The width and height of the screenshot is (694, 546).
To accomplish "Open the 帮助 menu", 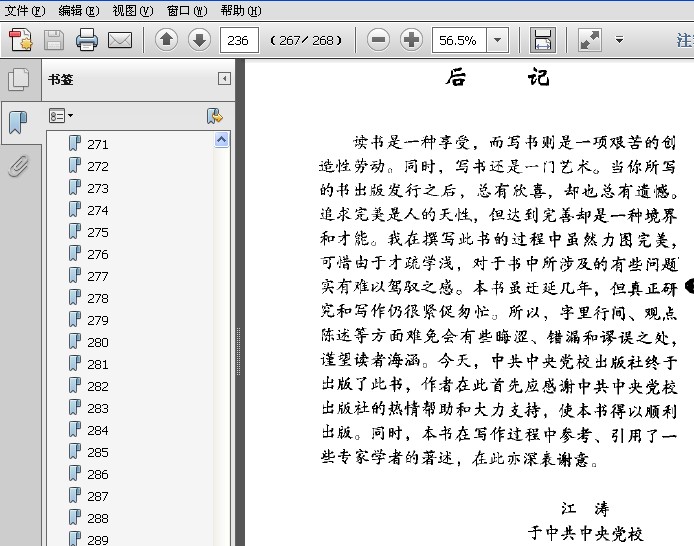I will [240, 10].
